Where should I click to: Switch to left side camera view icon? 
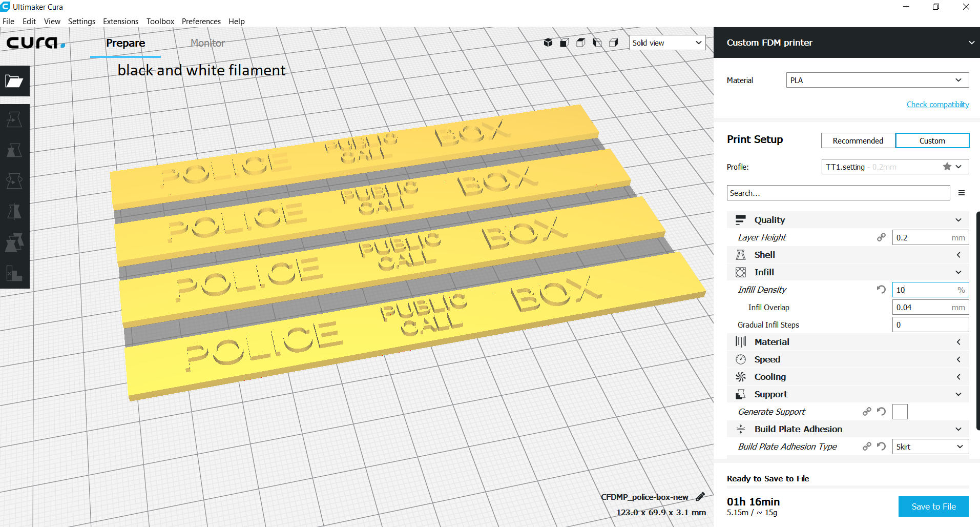click(x=597, y=43)
